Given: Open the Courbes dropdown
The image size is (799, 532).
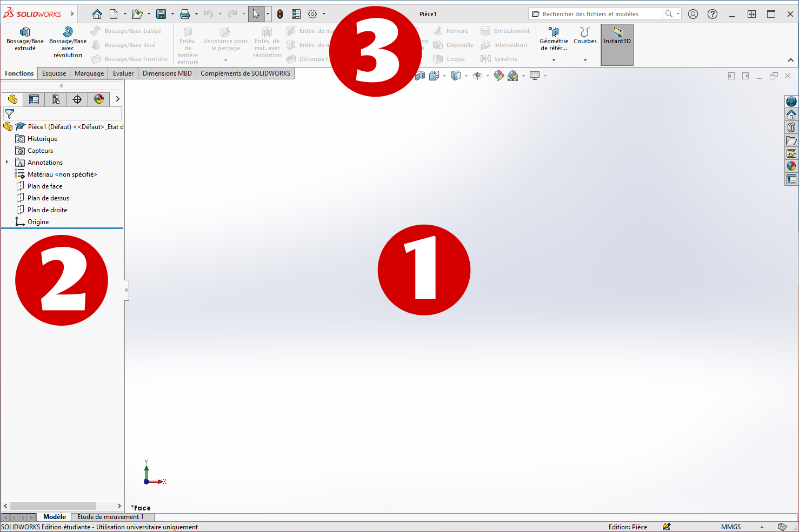Looking at the screenshot, I should (585, 60).
